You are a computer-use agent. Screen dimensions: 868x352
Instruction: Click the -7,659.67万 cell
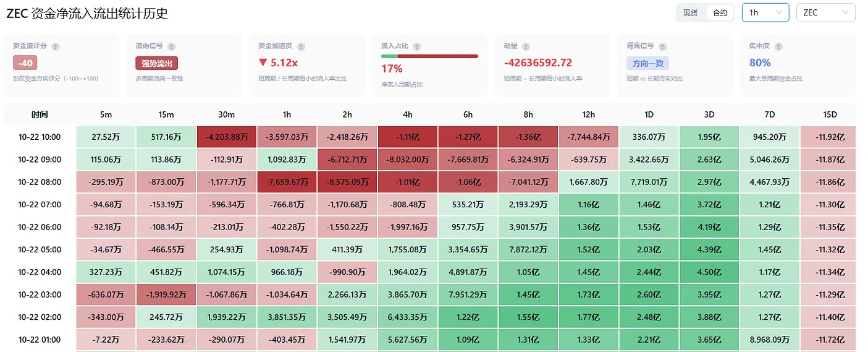287,182
